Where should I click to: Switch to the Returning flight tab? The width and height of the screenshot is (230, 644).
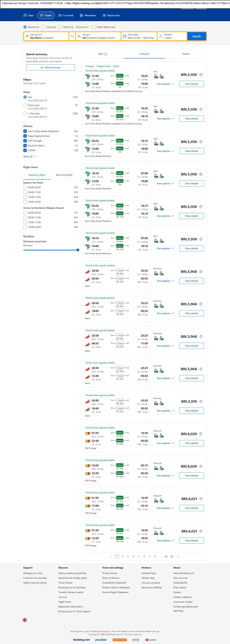(64, 175)
